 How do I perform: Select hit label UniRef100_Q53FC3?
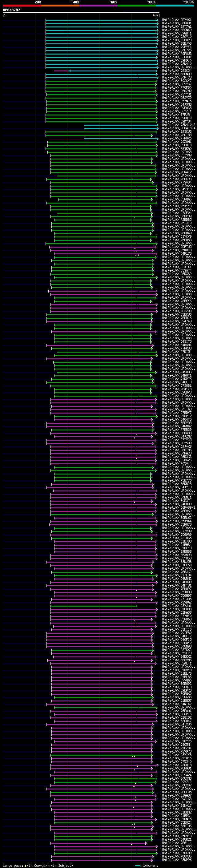pos(177,653)
